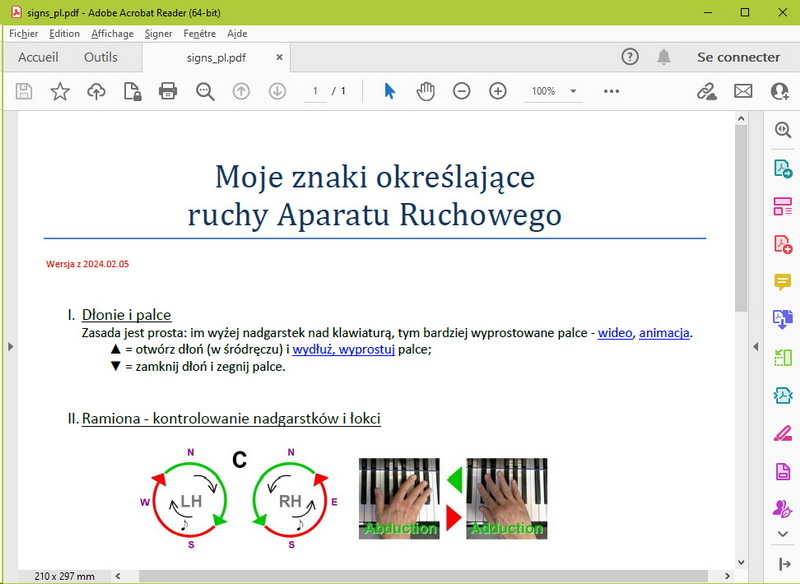Zoom in with plus icon

497,91
